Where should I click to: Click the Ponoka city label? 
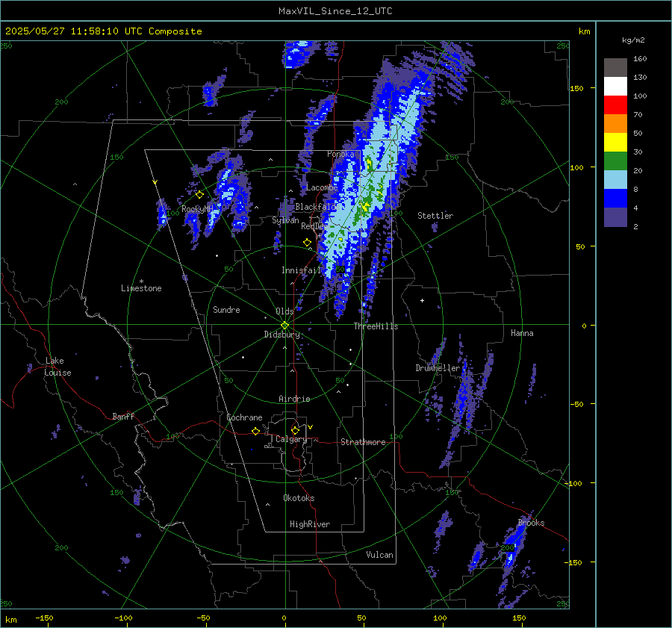(x=340, y=154)
